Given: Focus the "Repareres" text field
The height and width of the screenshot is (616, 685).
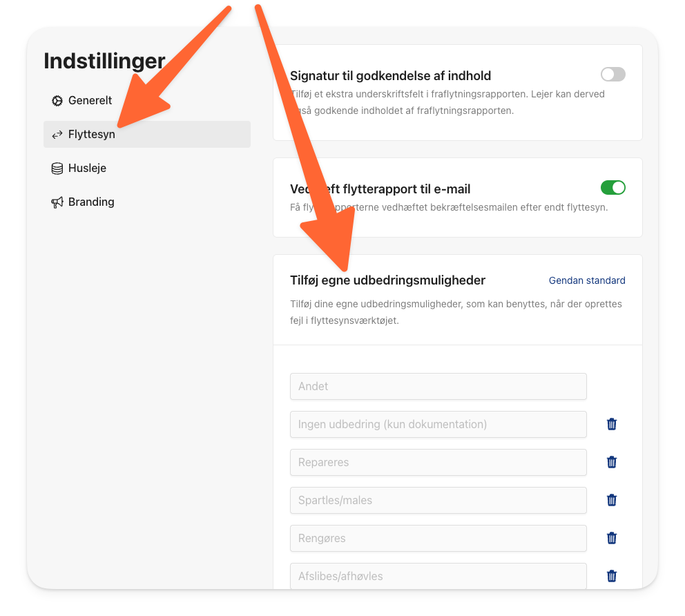Looking at the screenshot, I should [x=438, y=462].
